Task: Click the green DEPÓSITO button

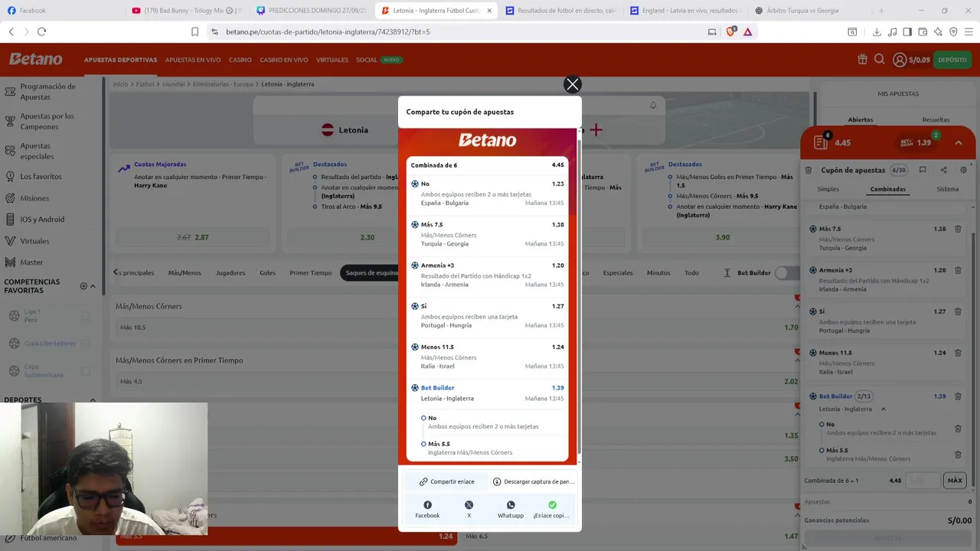Action: tap(952, 60)
